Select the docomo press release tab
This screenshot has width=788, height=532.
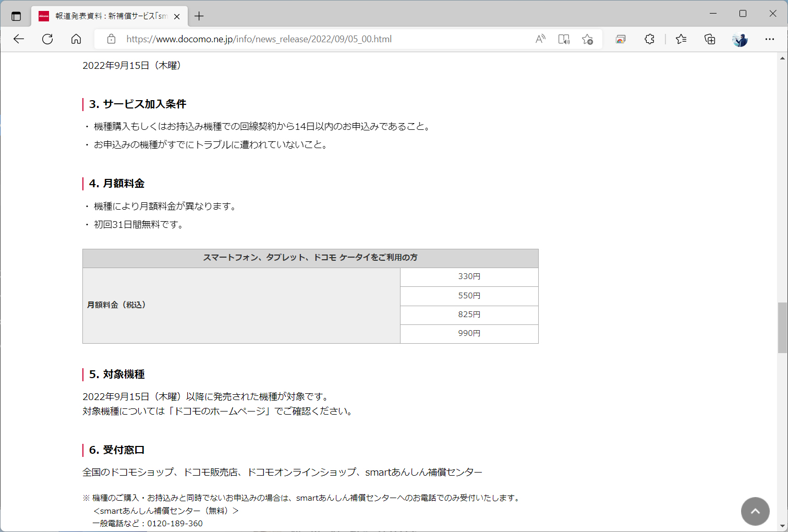pos(110,16)
